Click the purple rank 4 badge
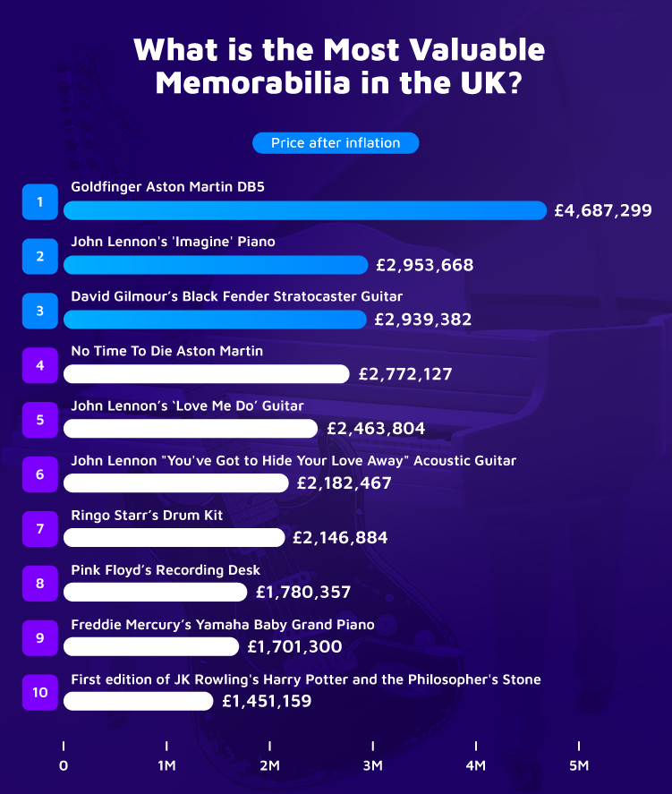This screenshot has width=672, height=794. (x=40, y=365)
